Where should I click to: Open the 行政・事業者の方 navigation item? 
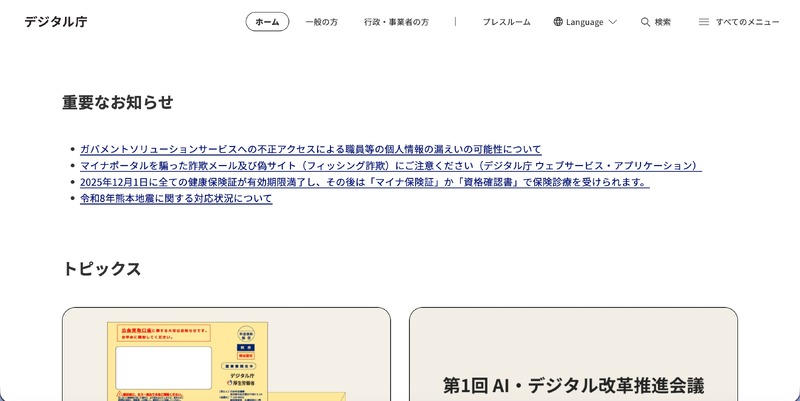click(x=396, y=22)
